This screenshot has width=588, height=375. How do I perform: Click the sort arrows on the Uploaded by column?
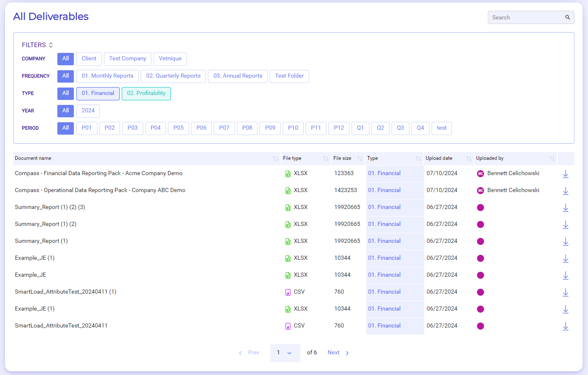coord(552,158)
